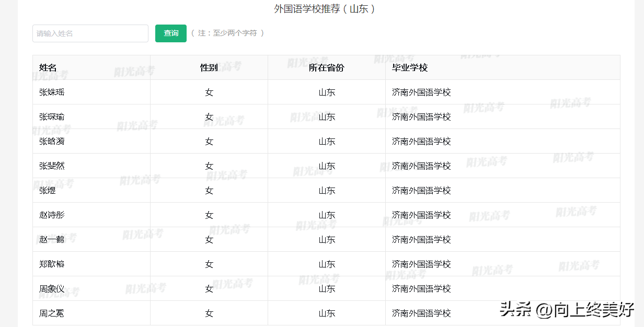This screenshot has width=644, height=327.
Task: Click the 济南外国语学校 cell in 周象仪's row
Action: [421, 289]
